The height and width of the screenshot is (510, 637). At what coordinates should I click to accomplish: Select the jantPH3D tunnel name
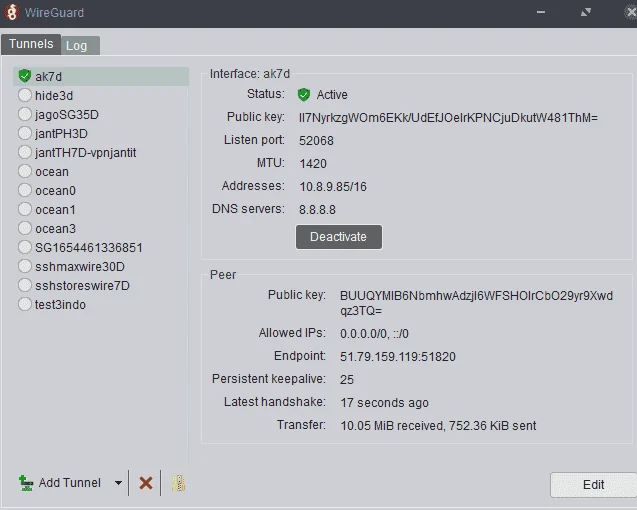coord(61,134)
